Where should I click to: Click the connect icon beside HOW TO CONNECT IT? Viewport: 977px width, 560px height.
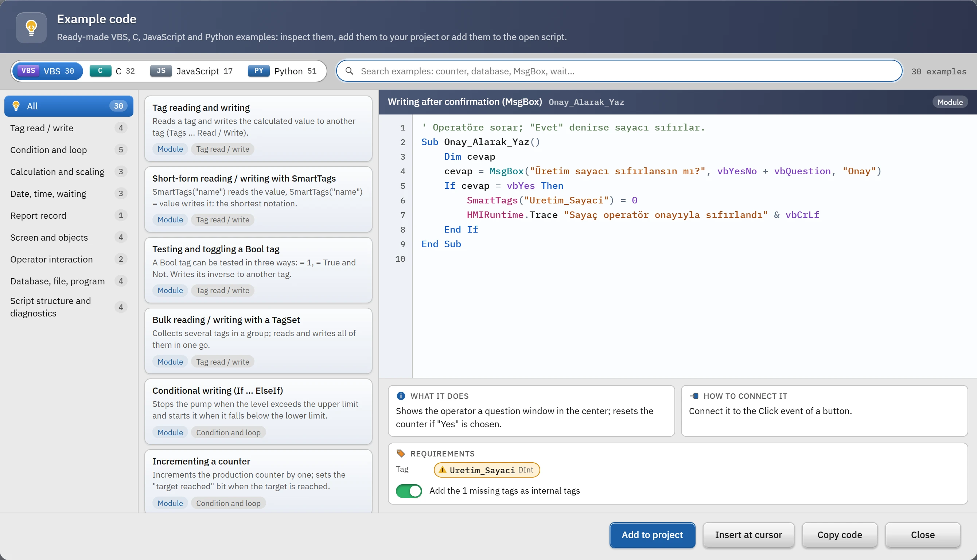click(694, 396)
